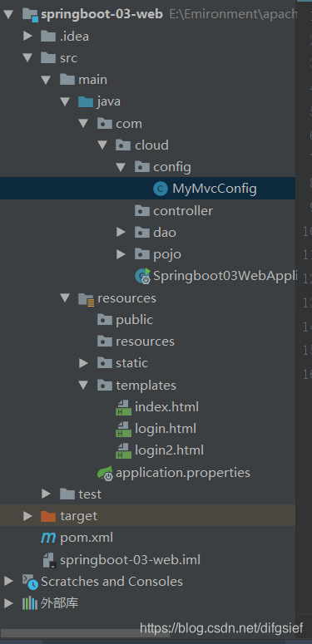Click the Scratches and Consoles icon
The image size is (312, 644).
pos(30,582)
